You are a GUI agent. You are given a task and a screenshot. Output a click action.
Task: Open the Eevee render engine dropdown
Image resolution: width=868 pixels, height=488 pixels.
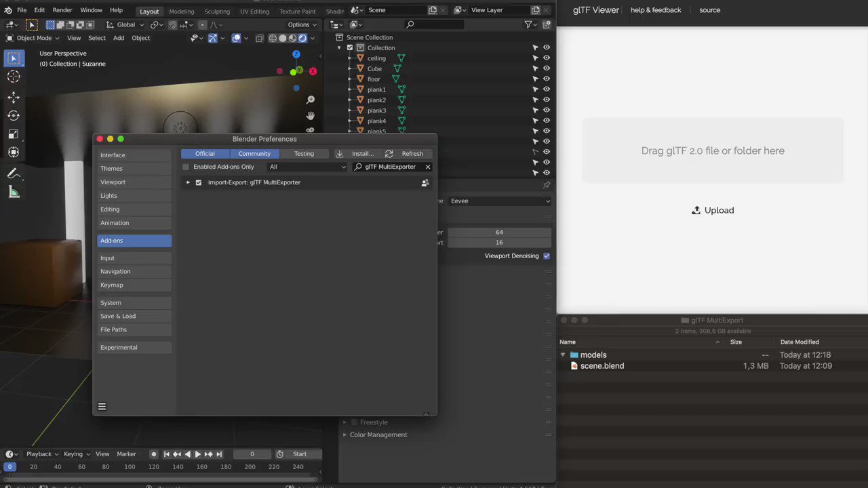point(500,201)
